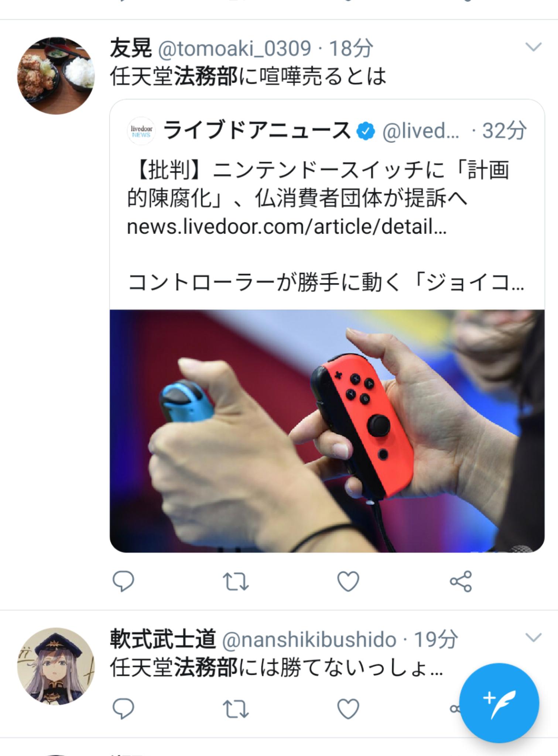Image resolution: width=558 pixels, height=756 pixels.
Task: Reply to 軟式武士道's tweet
Action: (x=123, y=708)
